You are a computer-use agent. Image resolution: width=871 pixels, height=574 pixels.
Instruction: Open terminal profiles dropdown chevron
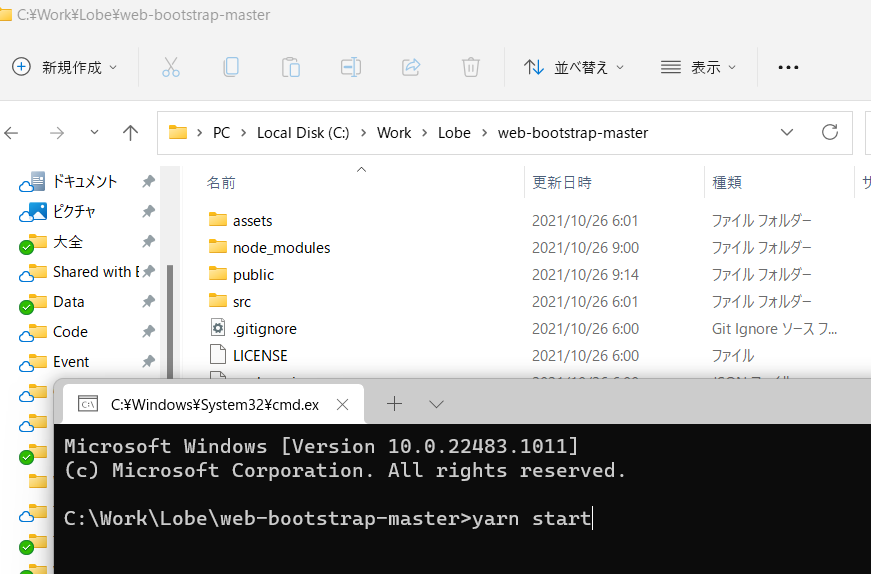click(437, 405)
